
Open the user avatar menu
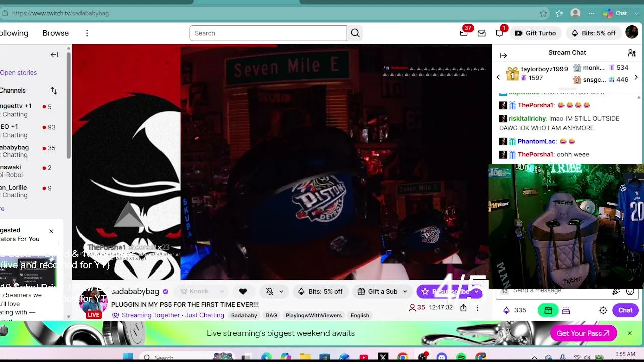(632, 33)
